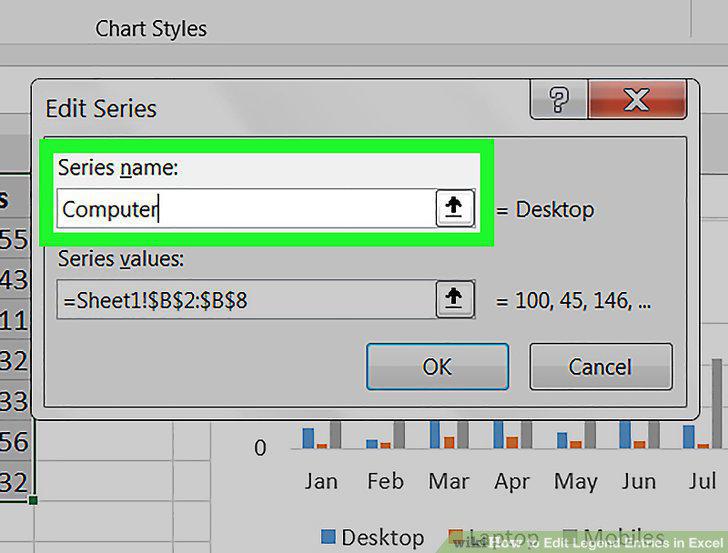Select the tall gray Jul bar

(717, 403)
